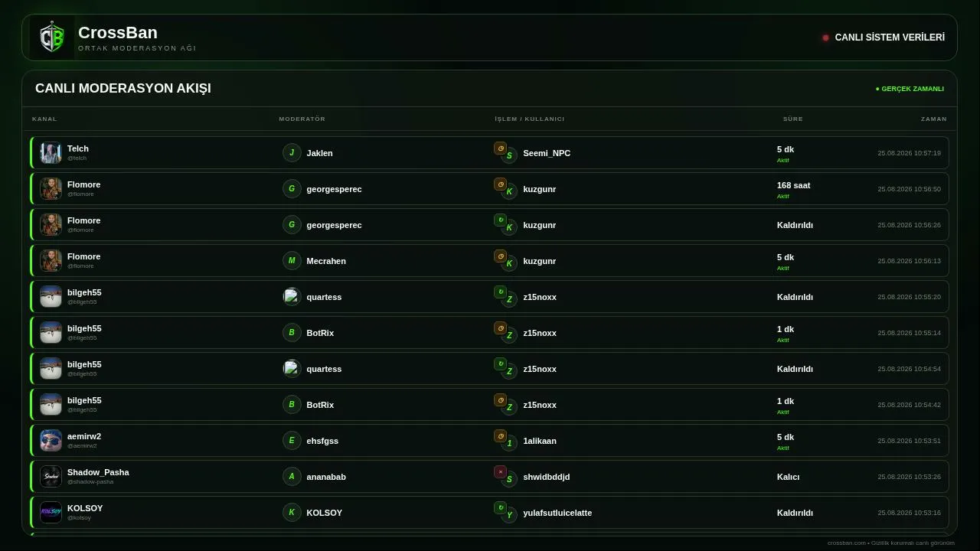Screen dimensions: 980x551
Task: Click the red ban icon beside shwidbddjd
Action: [500, 472]
